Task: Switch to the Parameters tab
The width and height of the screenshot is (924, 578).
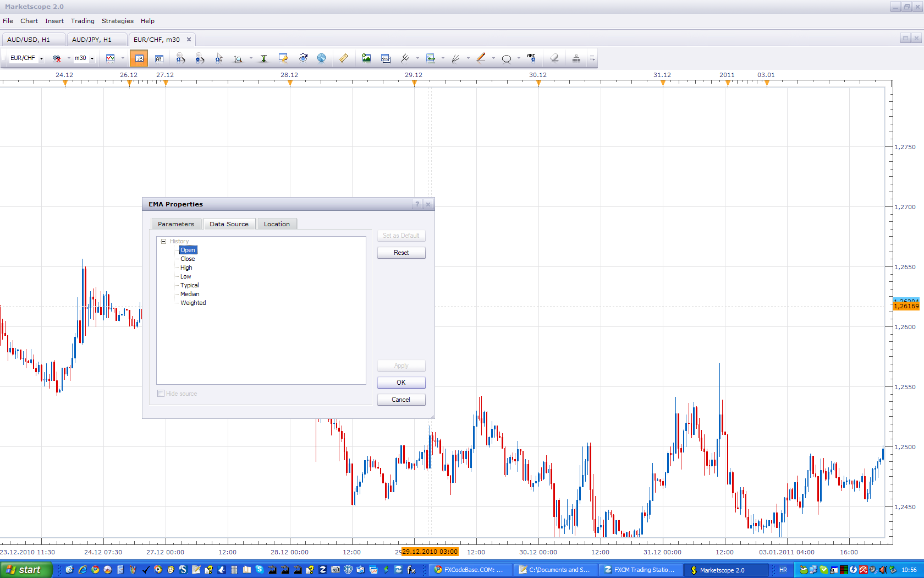Action: click(176, 224)
